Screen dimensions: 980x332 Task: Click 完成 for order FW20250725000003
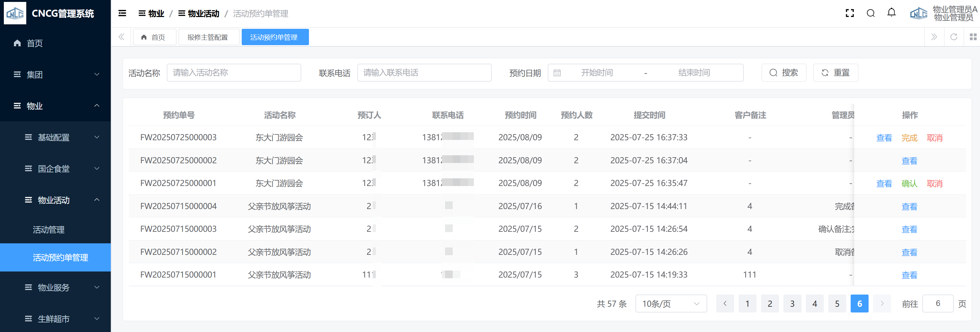click(909, 138)
